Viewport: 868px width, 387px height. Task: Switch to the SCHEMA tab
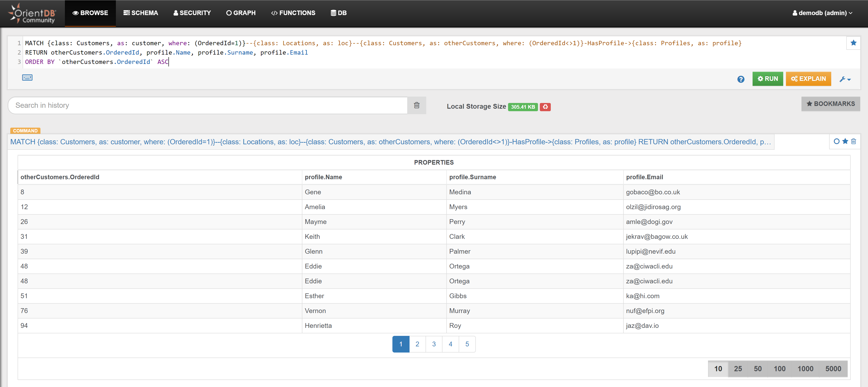(x=141, y=13)
